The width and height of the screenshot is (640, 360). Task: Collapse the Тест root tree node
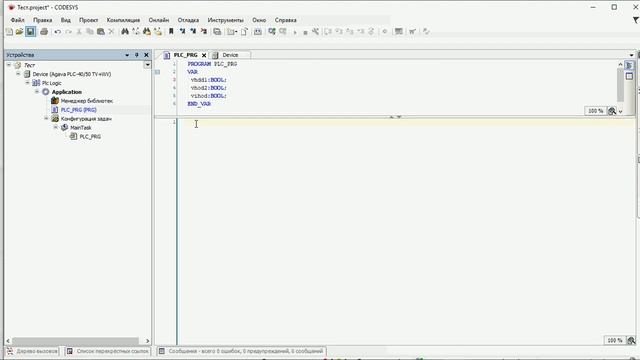click(9, 65)
